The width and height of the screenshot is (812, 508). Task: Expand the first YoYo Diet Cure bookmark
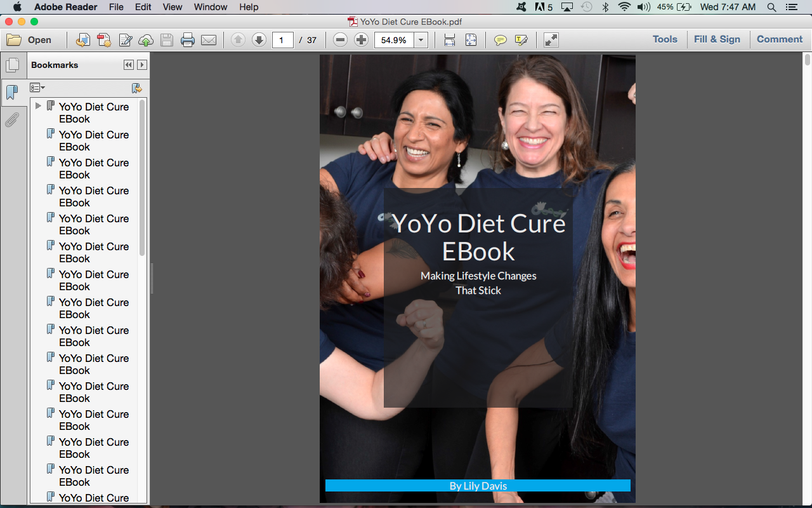(38, 106)
